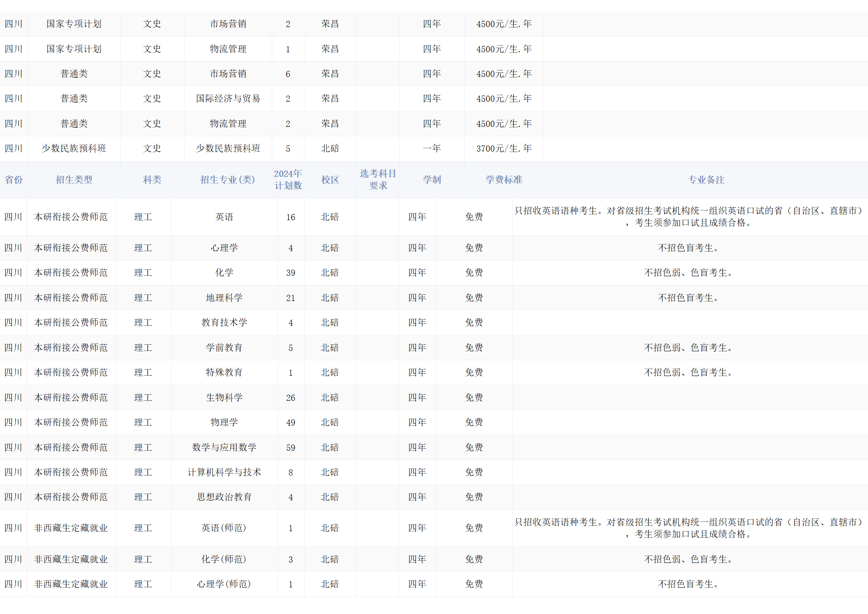The image size is (868, 614).
Task: Click the 英语(师范) major cell
Action: [x=224, y=528]
